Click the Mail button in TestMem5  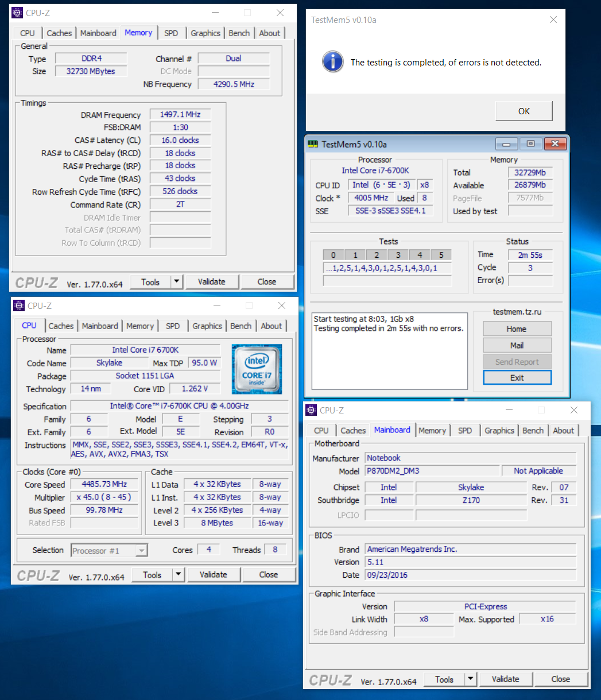[517, 345]
